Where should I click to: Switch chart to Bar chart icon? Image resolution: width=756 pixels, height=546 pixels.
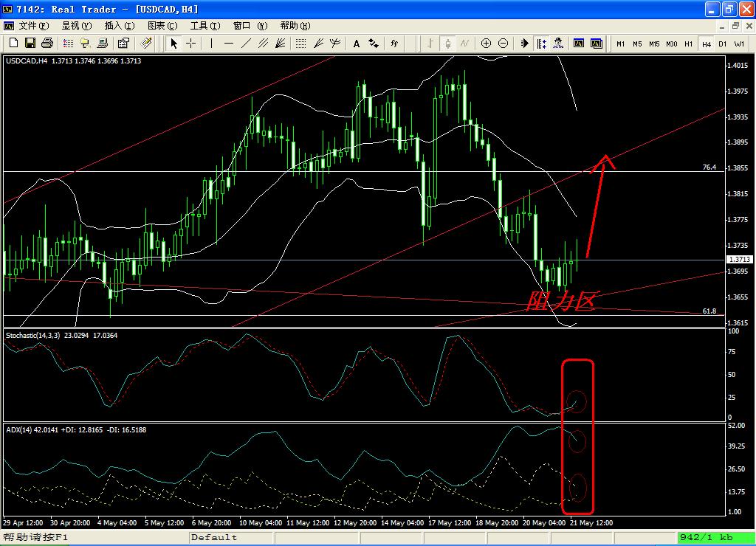430,44
